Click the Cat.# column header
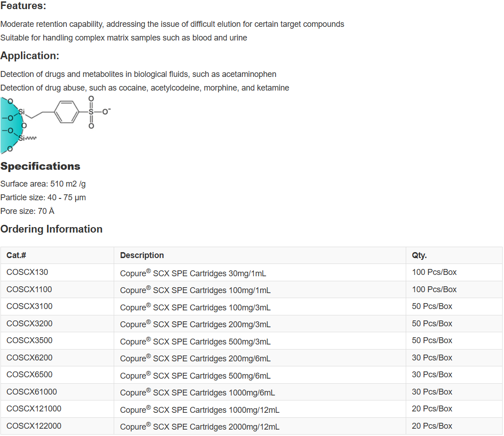Image resolution: width=504 pixels, height=436 pixels. [16, 255]
